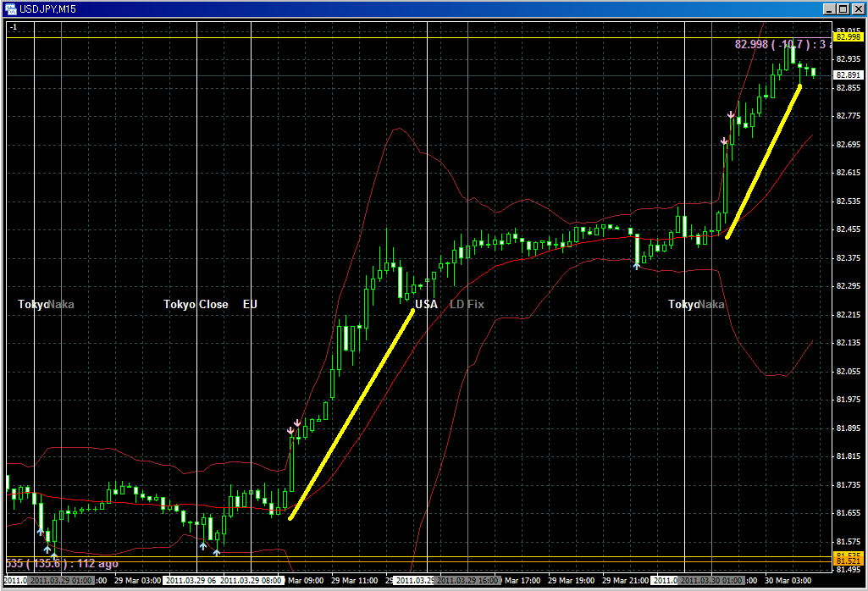The width and height of the screenshot is (868, 591).
Task: Select the 'EU' session label
Action: (x=250, y=304)
